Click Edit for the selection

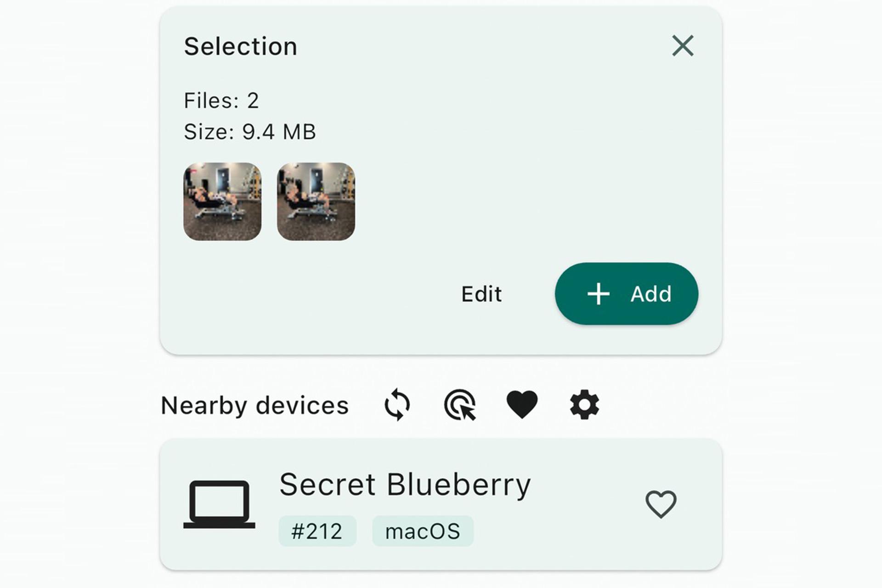click(481, 294)
